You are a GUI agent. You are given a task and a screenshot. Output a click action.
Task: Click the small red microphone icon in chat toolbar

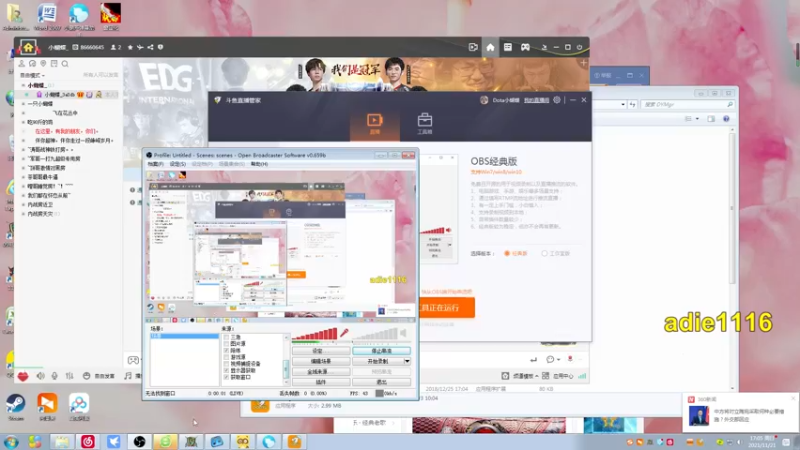pyautogui.click(x=570, y=359)
